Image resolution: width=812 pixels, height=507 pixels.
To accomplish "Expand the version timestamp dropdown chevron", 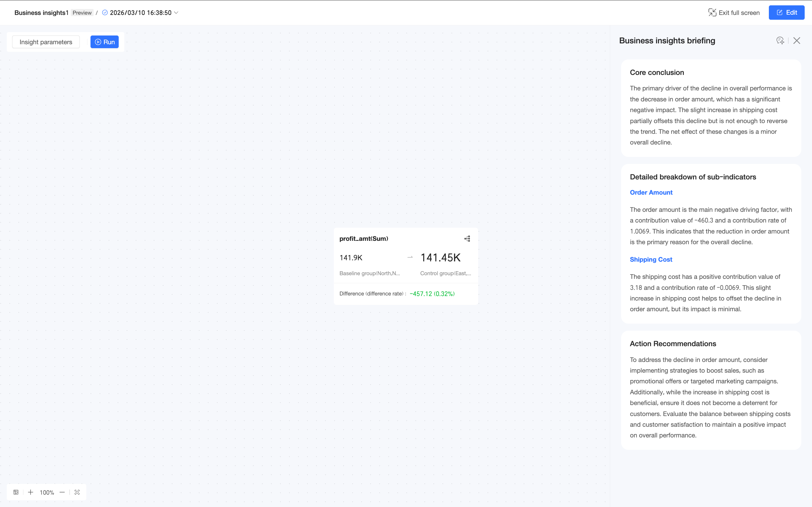I will [176, 13].
